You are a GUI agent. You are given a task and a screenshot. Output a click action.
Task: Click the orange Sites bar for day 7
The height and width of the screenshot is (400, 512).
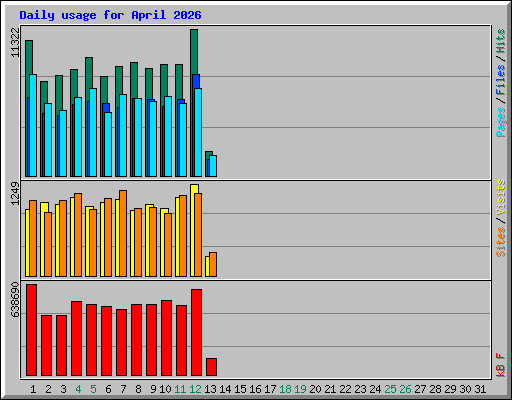tap(123, 233)
